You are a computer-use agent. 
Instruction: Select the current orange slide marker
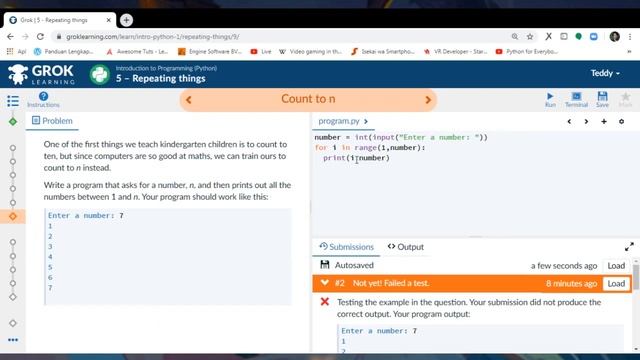click(13, 216)
